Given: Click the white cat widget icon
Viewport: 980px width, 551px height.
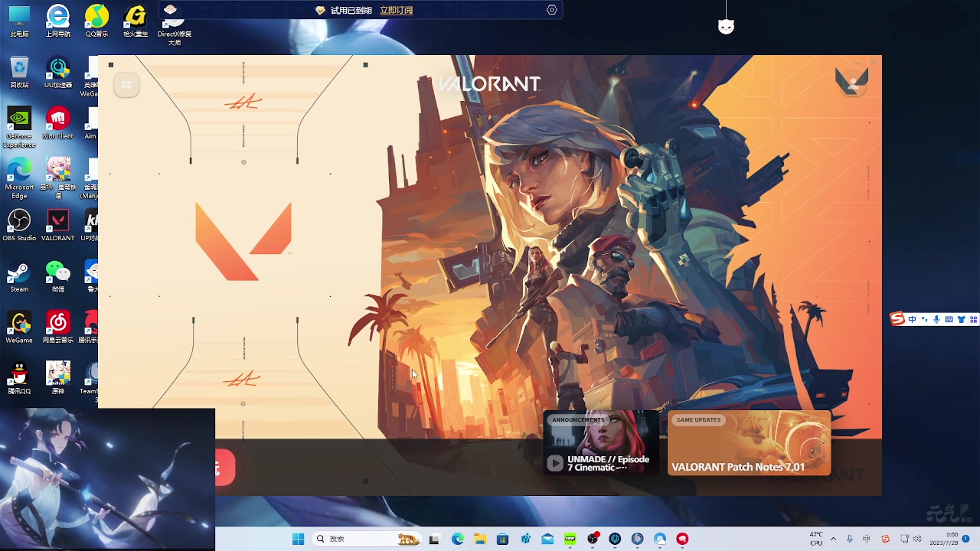Looking at the screenshot, I should pos(726,27).
